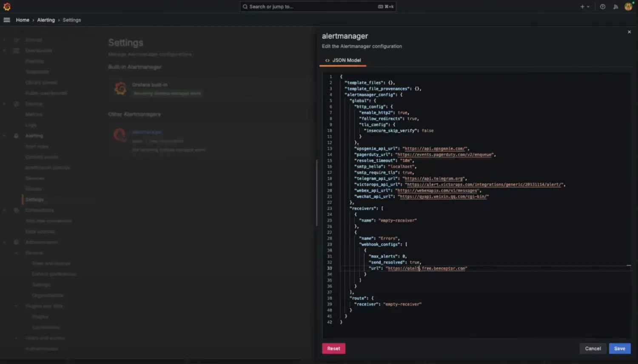Expand the chevron next to plus icon
Viewport: 638px width, 364px height.
588,7
